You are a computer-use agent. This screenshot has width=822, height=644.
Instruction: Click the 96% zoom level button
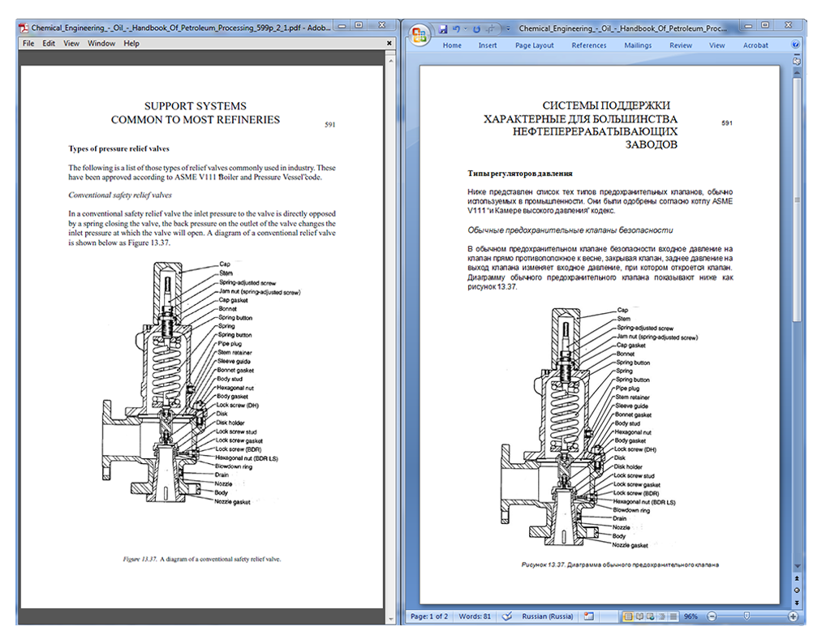tap(691, 616)
